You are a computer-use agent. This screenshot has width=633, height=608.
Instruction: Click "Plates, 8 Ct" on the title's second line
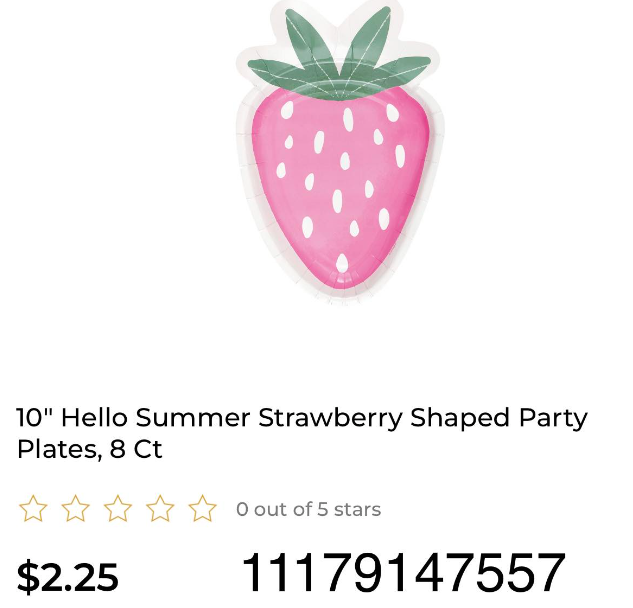pyautogui.click(x=89, y=450)
